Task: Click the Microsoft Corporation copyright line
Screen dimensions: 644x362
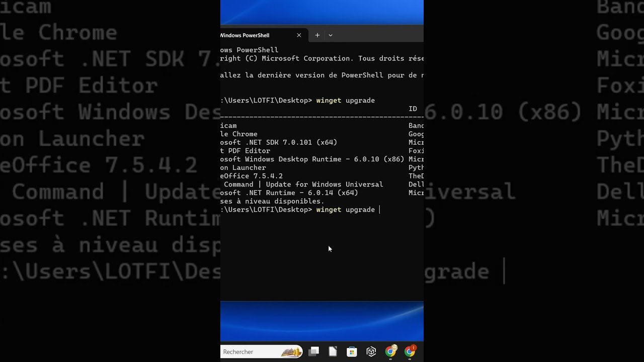Action: click(322, 58)
